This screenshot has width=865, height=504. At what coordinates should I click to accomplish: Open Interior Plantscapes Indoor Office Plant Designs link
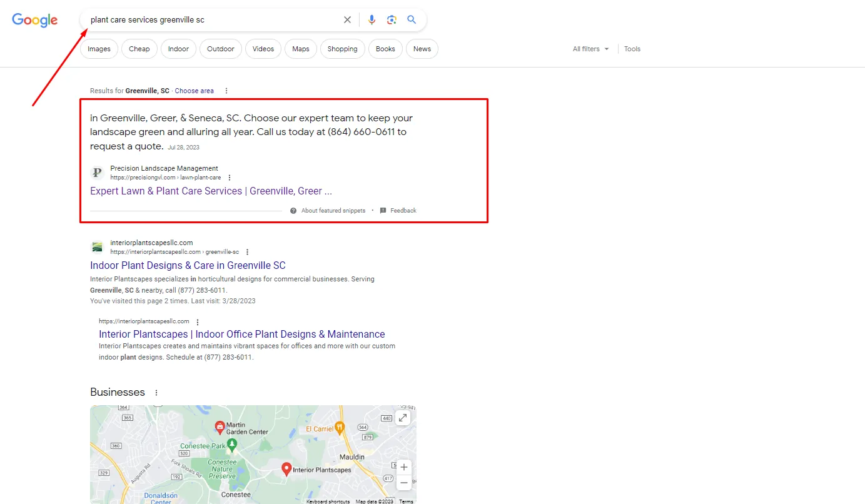[x=242, y=335]
